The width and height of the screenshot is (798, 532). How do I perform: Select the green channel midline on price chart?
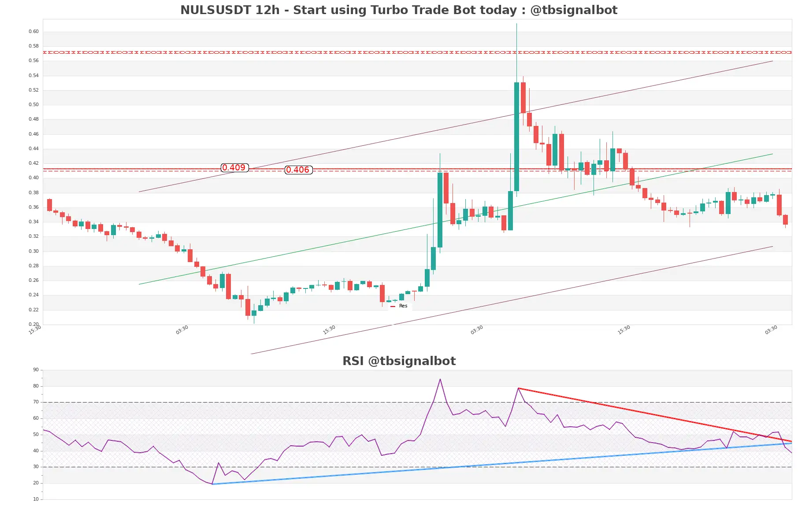point(456,219)
